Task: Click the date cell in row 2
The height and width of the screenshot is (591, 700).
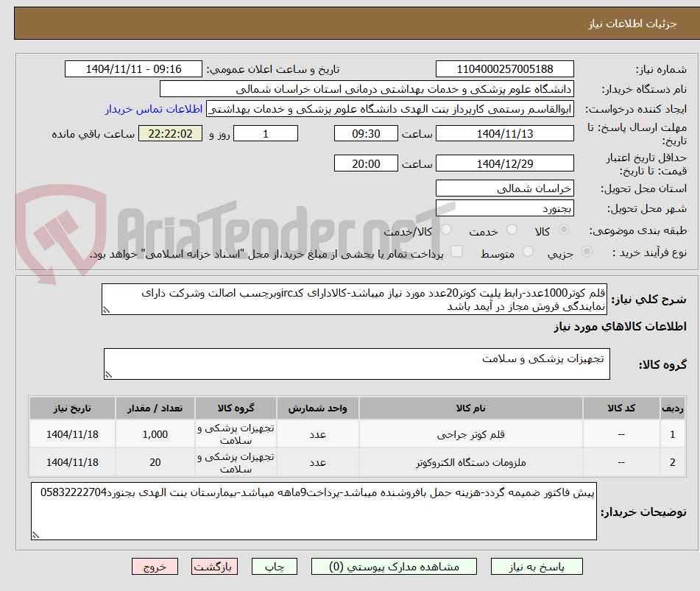Action: click(x=72, y=462)
